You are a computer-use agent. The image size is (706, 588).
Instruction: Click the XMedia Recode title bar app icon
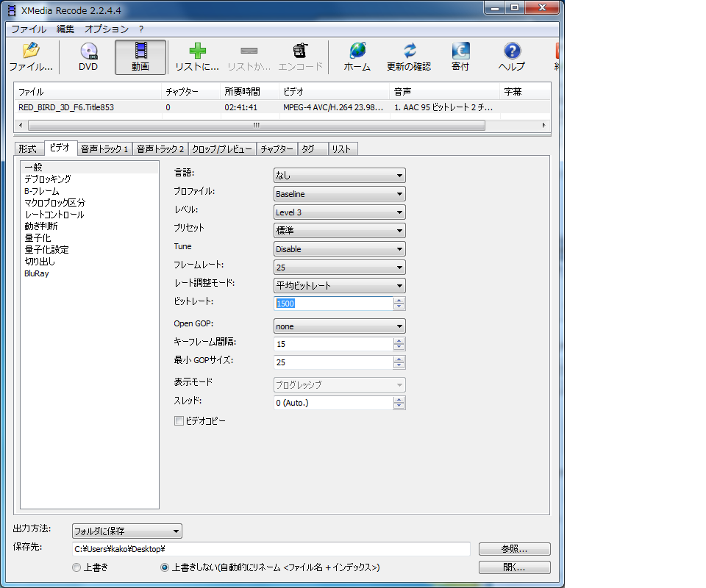tap(12, 10)
